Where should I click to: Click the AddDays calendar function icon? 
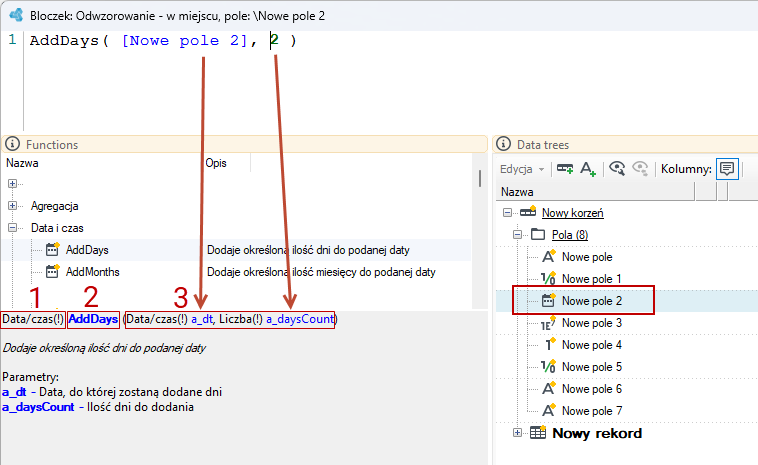(x=52, y=249)
